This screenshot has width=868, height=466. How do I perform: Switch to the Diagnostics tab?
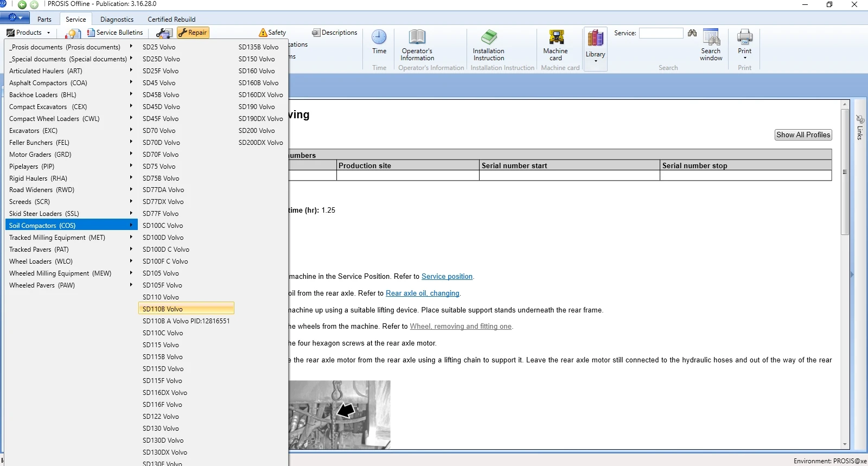[x=117, y=20]
